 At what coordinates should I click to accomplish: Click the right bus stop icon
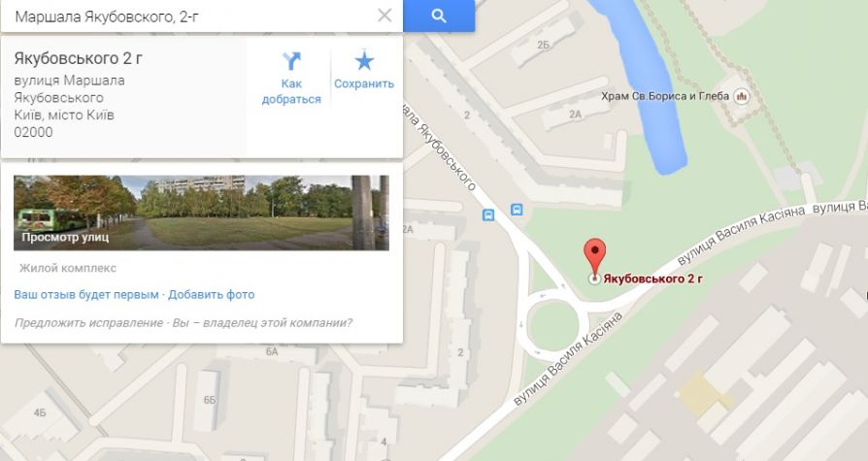(517, 210)
